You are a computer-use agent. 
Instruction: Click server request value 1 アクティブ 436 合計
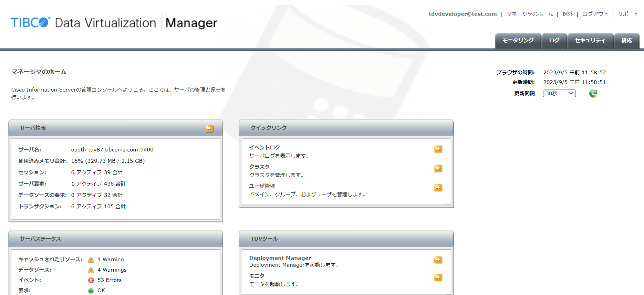coord(98,184)
